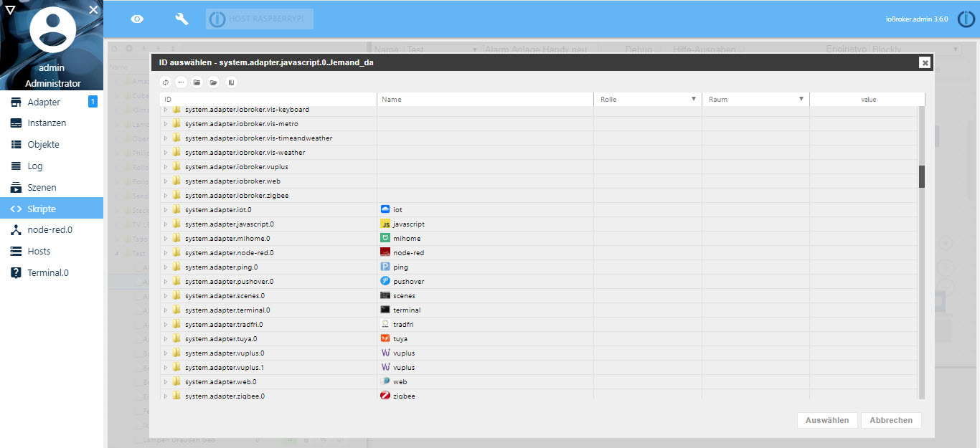Click the iot adapter cloud icon

(x=385, y=209)
